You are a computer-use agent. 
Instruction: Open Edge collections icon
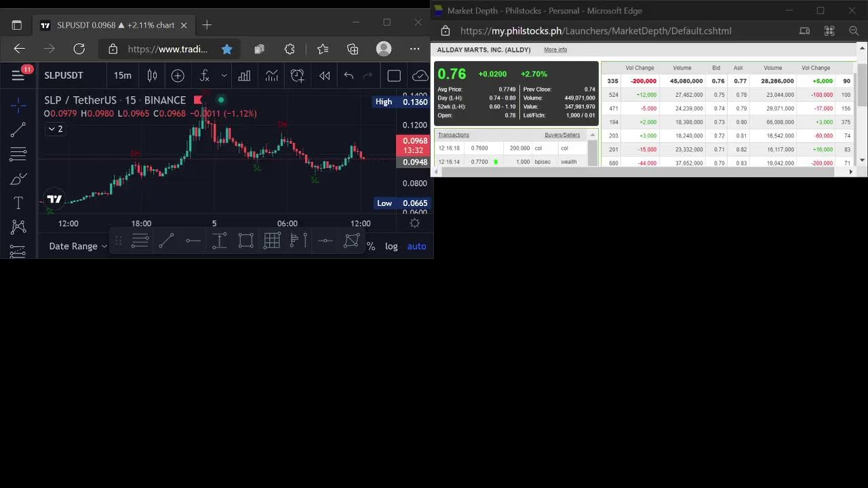353,49
